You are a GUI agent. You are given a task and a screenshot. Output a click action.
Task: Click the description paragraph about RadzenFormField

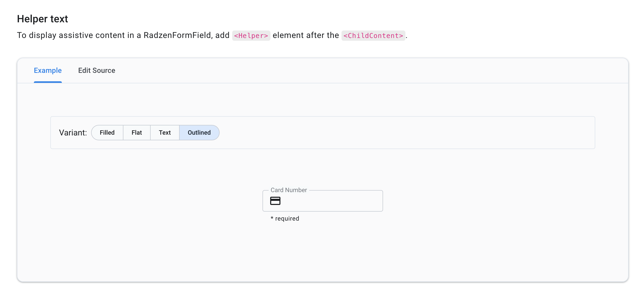[180, 35]
